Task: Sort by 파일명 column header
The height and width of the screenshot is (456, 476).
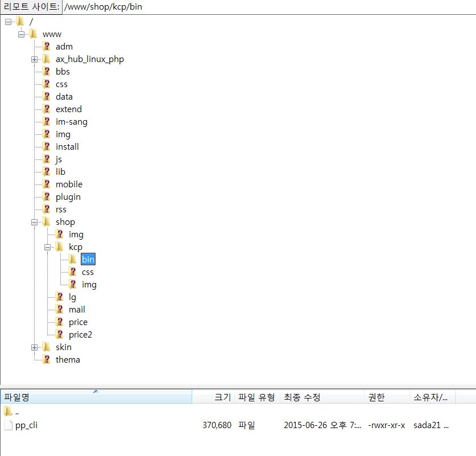Action: (x=96, y=397)
